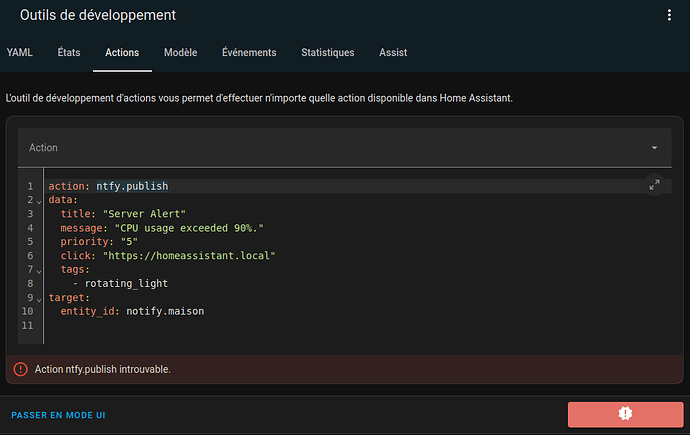Screen dimensions: 690x435
Task: Collapse the data block fold arrow
Action: 39,201
